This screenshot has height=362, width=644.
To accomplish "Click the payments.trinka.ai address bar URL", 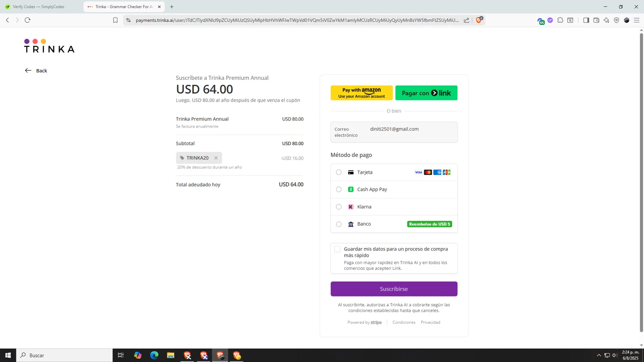I will coord(297,20).
